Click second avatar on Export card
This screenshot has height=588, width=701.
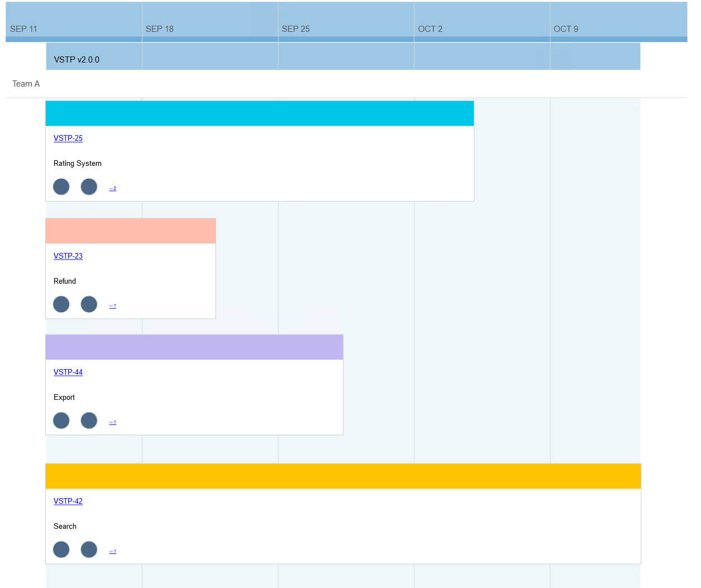coord(89,420)
